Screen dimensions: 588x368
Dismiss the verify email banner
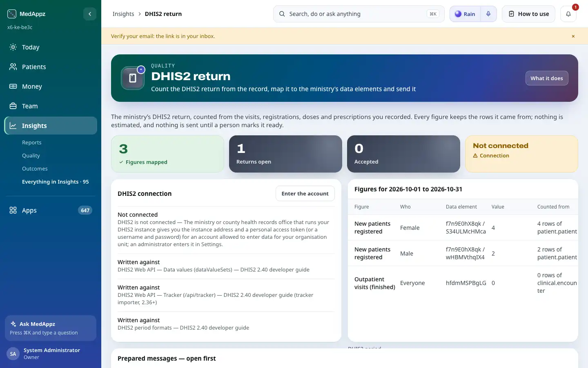click(x=573, y=36)
